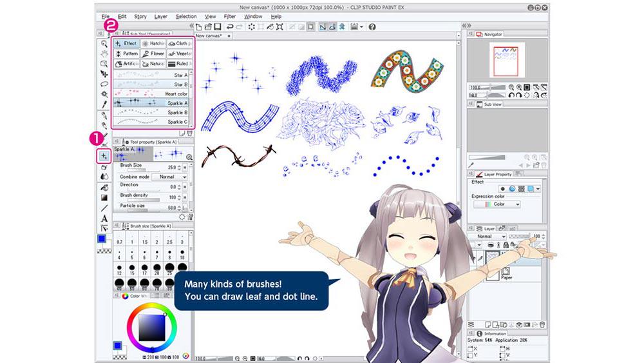Select the Gradient tool

[x=104, y=198]
